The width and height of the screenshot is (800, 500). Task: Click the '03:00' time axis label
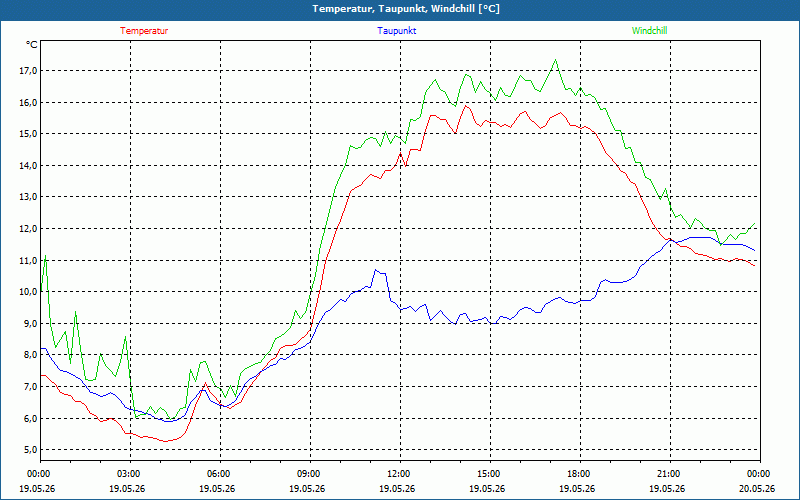click(128, 474)
